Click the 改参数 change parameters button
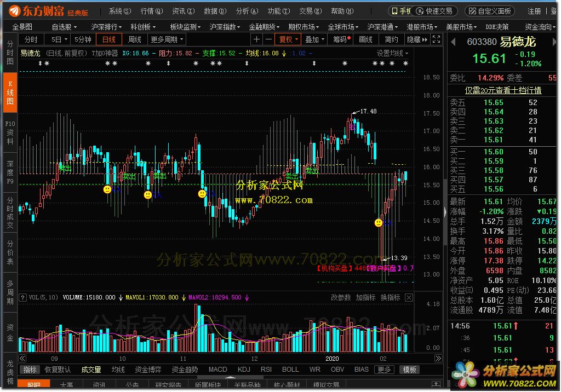This screenshot has height=392, width=561. (x=340, y=298)
